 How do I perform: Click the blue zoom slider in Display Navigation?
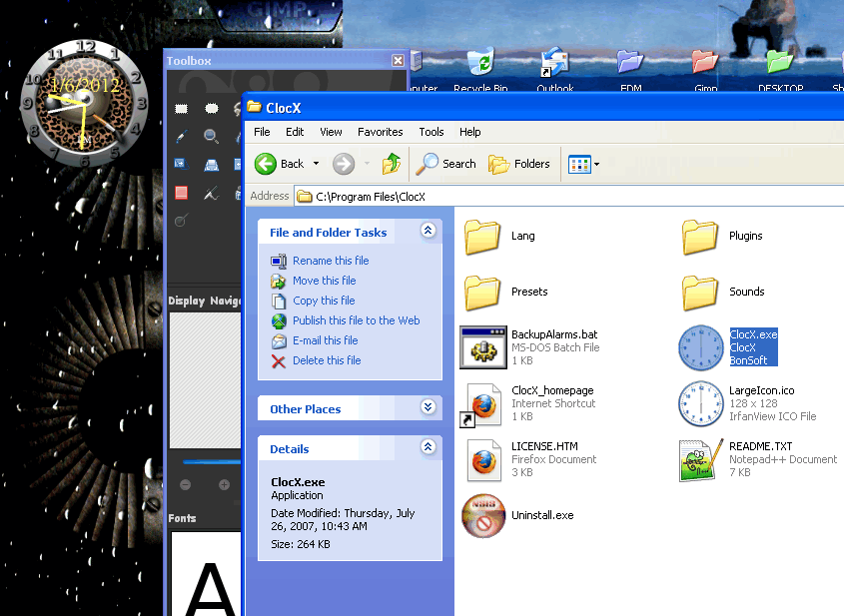[211, 461]
